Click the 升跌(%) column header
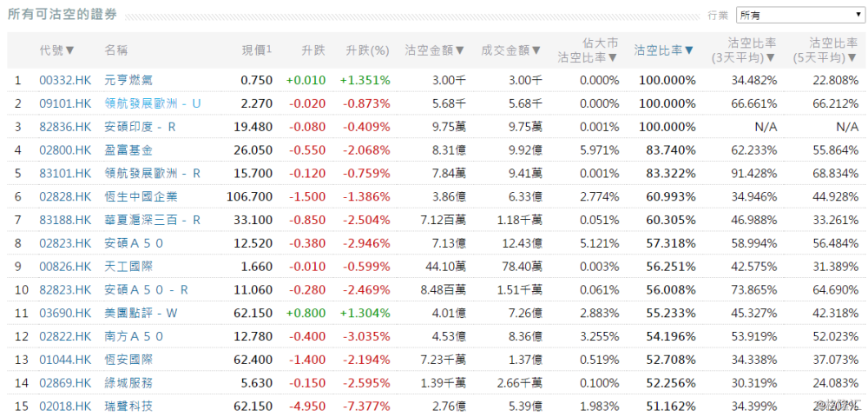 click(x=367, y=50)
